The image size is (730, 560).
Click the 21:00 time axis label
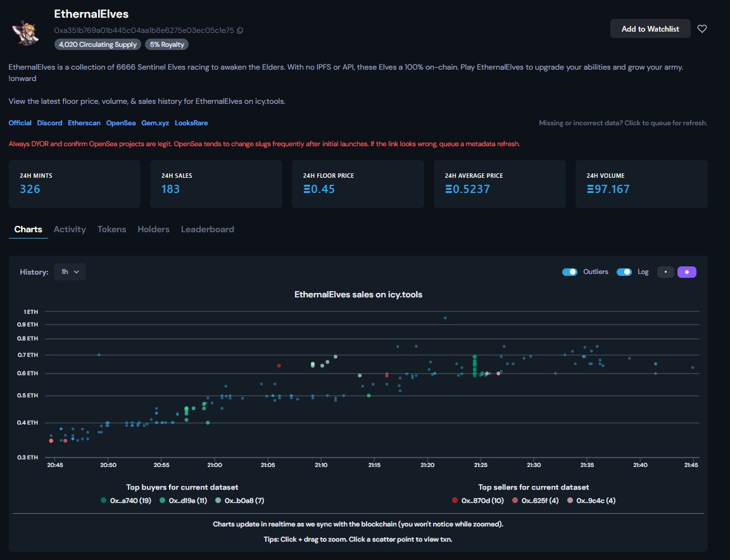215,464
